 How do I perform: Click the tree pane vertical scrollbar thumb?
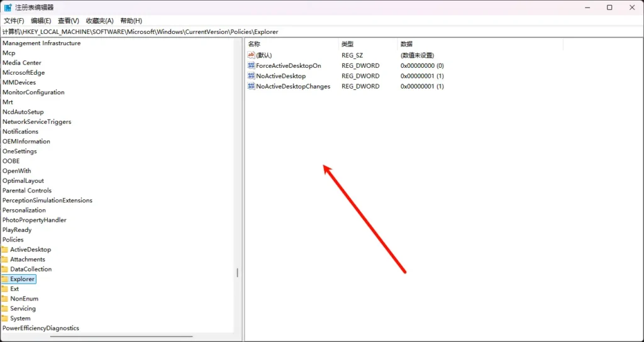237,273
